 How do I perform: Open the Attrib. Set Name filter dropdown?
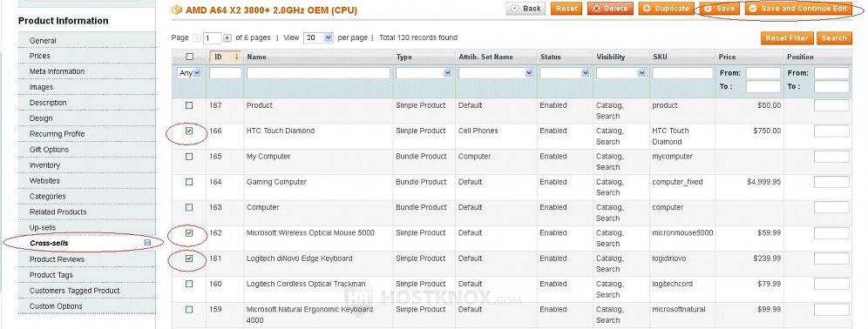coord(496,73)
